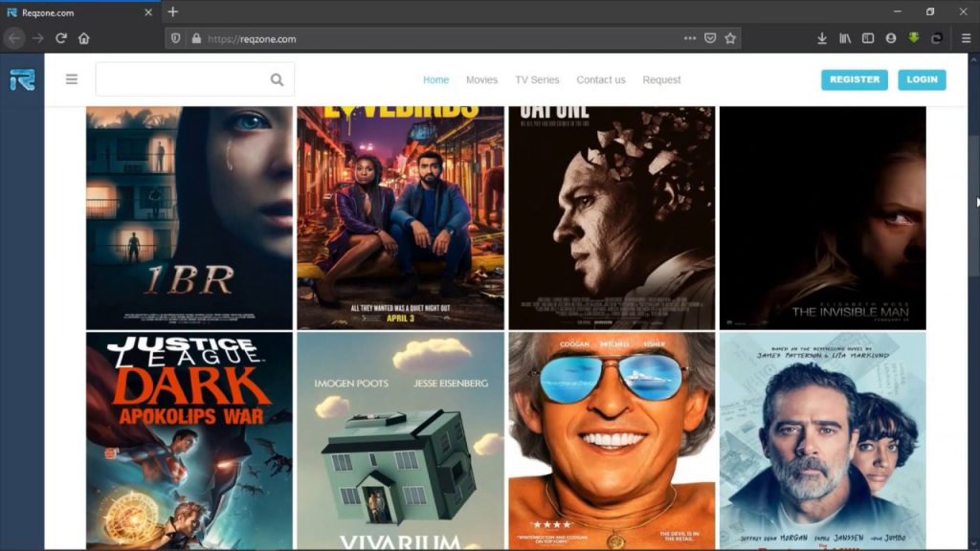Screen dimensions: 980x551
Task: Go forward with the browser forward arrow
Action: point(38,38)
